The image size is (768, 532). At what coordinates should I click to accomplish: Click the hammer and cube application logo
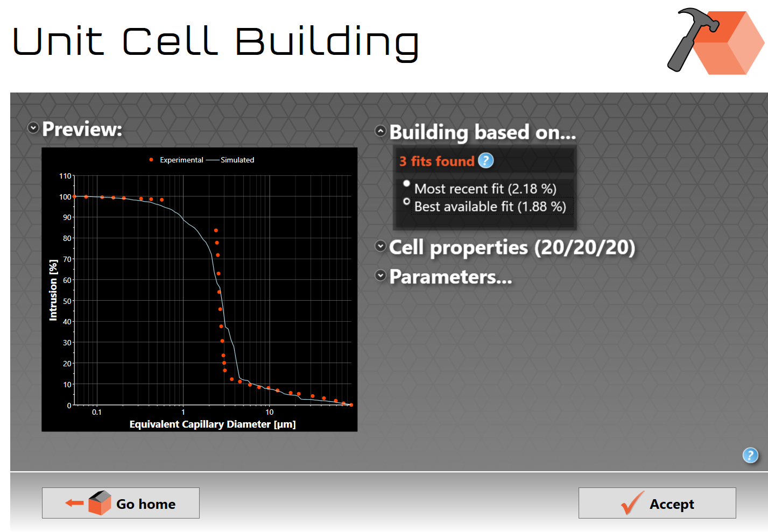[x=715, y=41]
